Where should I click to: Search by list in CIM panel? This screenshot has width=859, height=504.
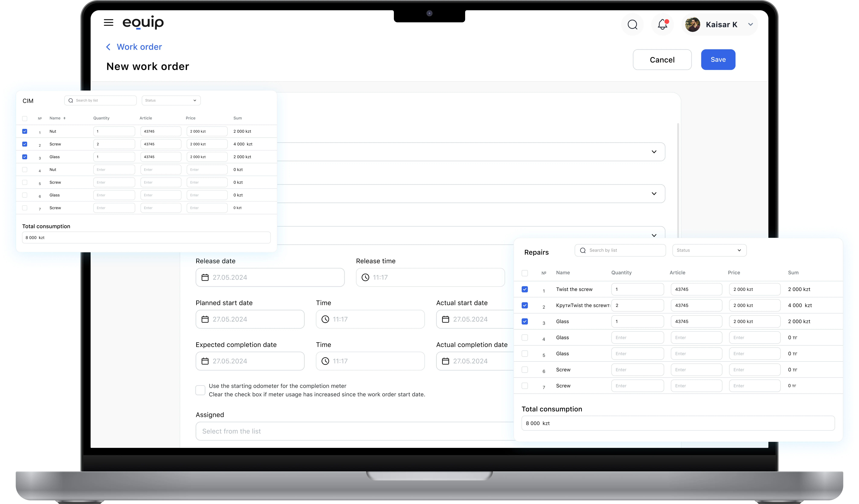point(101,100)
